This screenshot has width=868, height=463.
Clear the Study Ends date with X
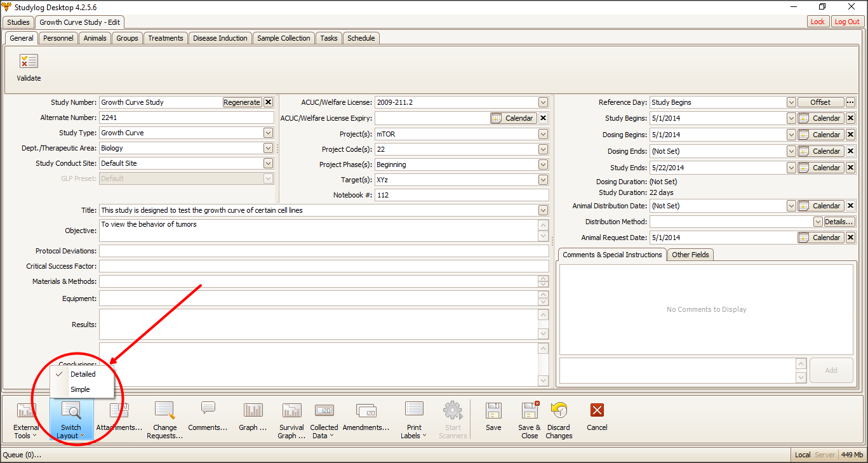[851, 168]
